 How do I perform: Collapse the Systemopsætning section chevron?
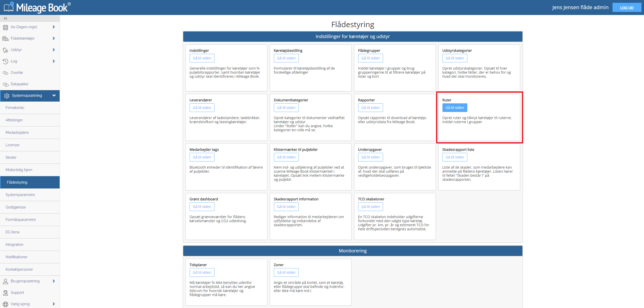54,95
